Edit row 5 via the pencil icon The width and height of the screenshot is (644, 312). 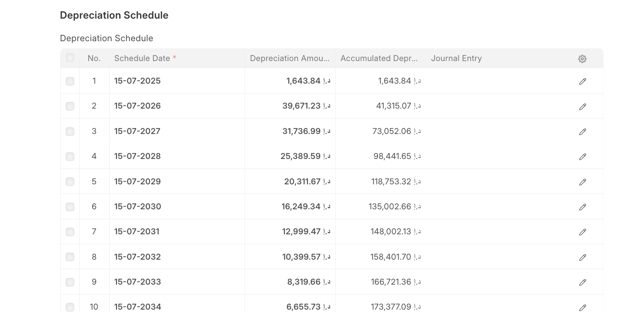[x=582, y=182]
